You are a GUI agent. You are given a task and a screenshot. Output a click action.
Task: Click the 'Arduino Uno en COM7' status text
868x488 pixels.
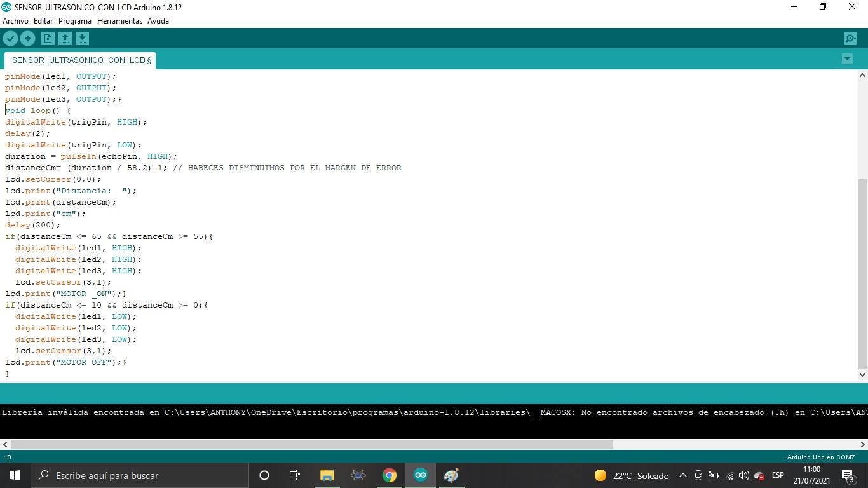(x=821, y=457)
